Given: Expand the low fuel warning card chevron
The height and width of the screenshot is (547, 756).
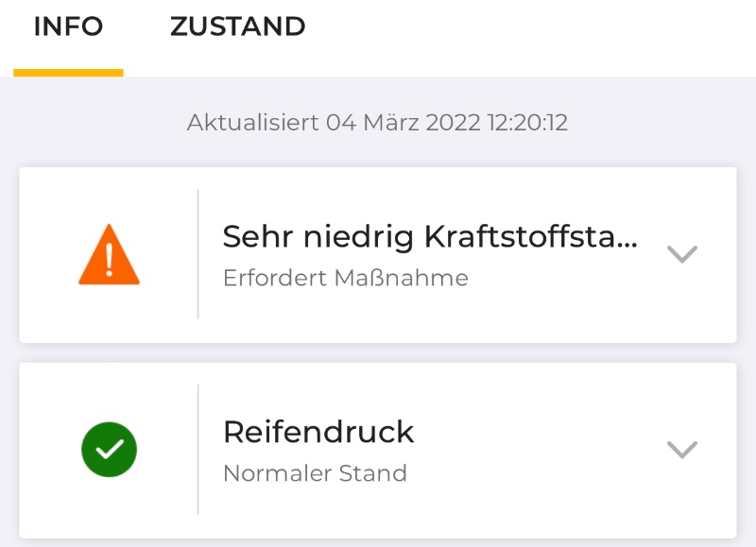Looking at the screenshot, I should (681, 254).
